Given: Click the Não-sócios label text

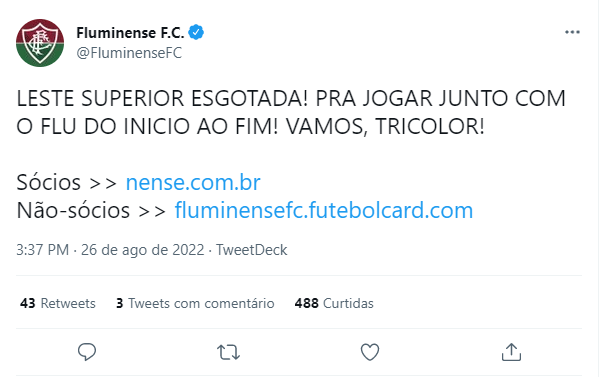Looking at the screenshot, I should coord(73,210).
